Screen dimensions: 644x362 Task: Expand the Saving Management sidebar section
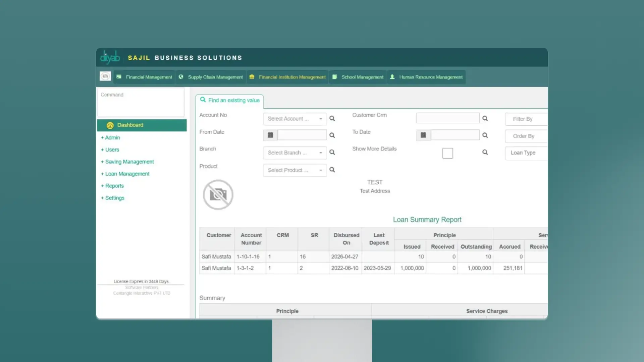click(x=127, y=162)
